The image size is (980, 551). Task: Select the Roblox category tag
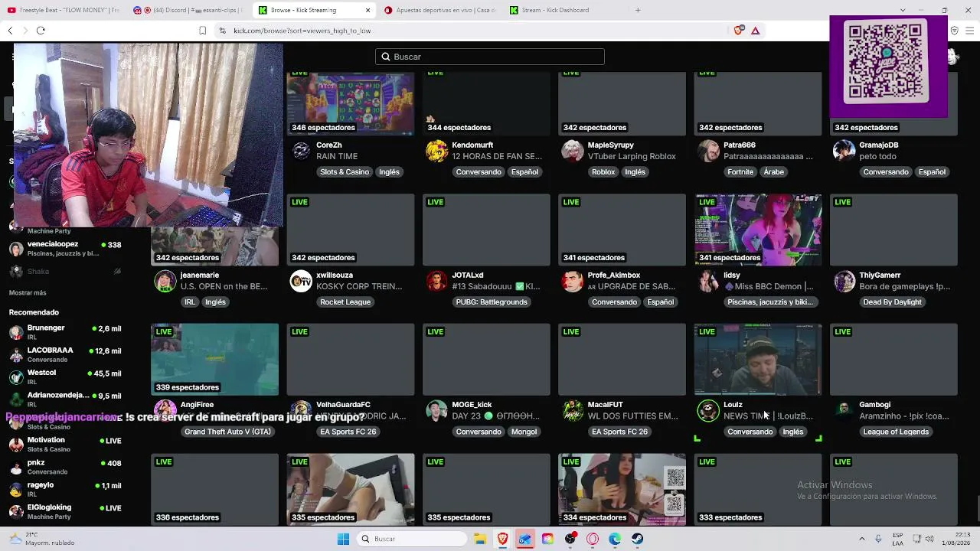coord(603,172)
